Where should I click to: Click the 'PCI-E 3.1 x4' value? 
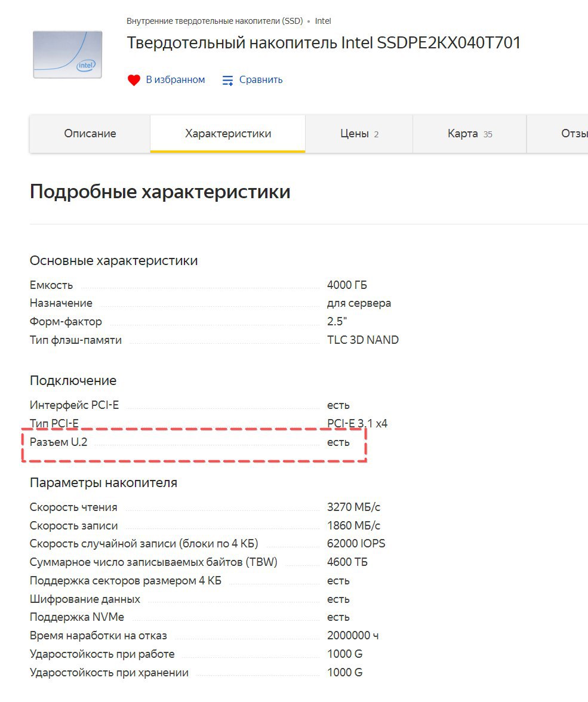(358, 424)
